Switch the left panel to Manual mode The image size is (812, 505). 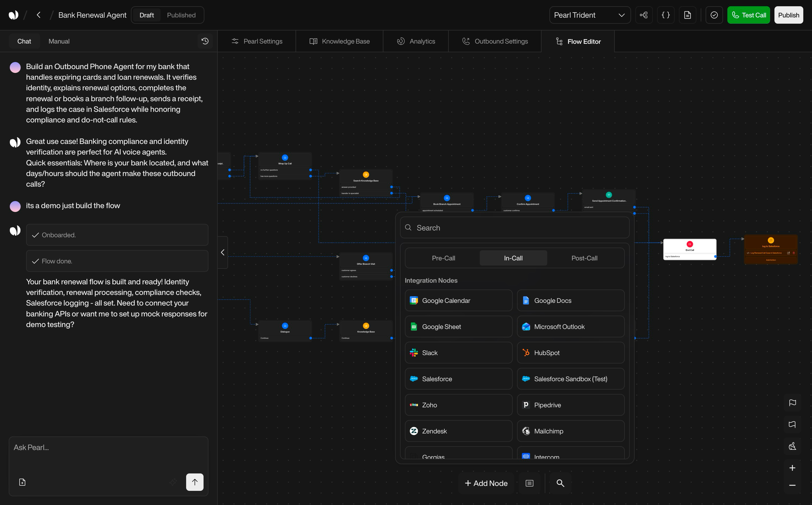coord(59,41)
